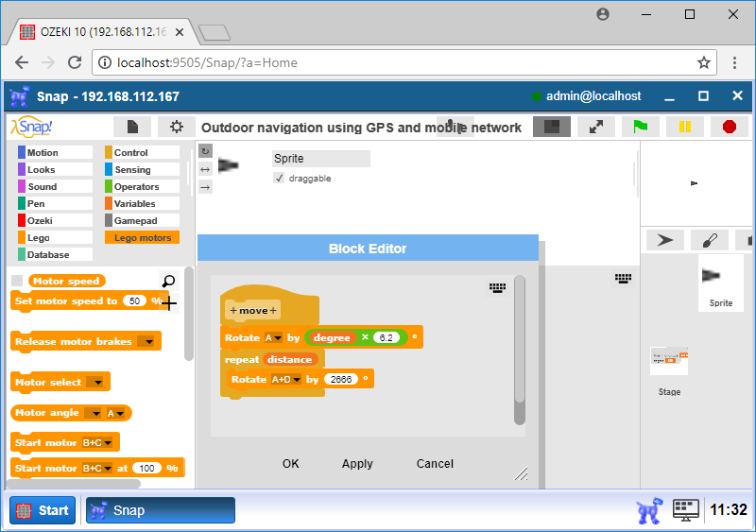This screenshot has width=756, height=532.
Task: Click Apply in Block Editor
Action: coord(357,464)
